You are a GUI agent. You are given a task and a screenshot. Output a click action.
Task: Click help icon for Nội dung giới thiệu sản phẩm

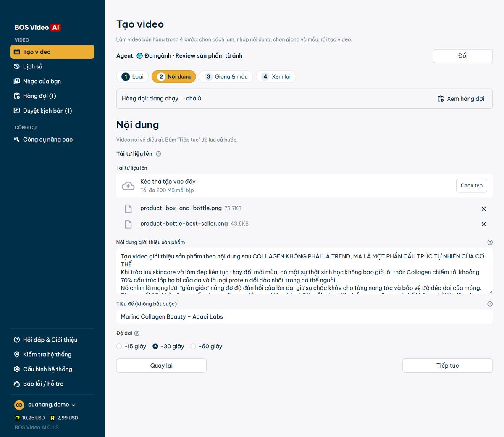pyautogui.click(x=490, y=242)
